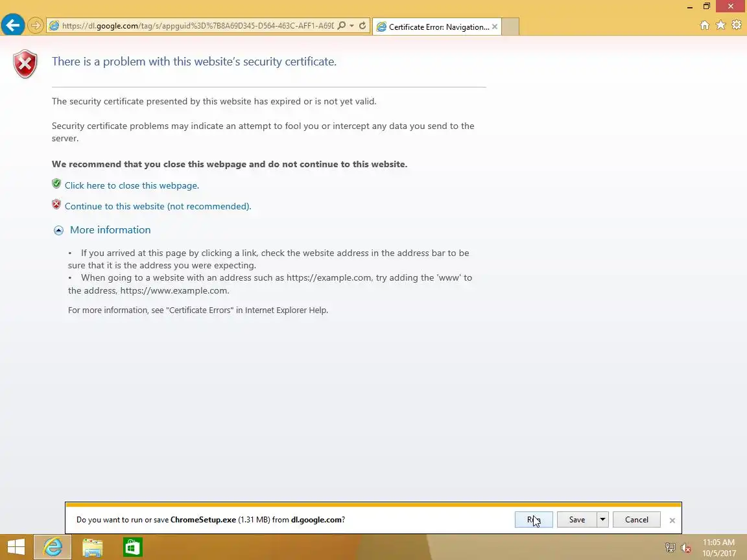The image size is (747, 560).
Task: Click the More information heading
Action: 110,229
